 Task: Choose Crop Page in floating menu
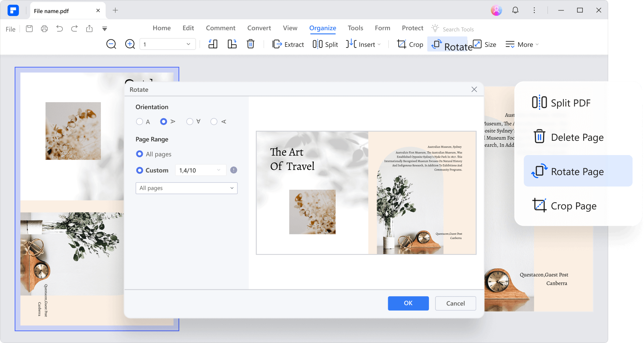[564, 206]
